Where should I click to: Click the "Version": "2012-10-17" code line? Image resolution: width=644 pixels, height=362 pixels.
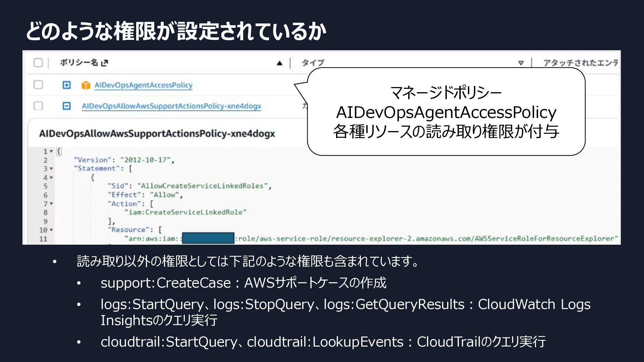click(x=124, y=160)
